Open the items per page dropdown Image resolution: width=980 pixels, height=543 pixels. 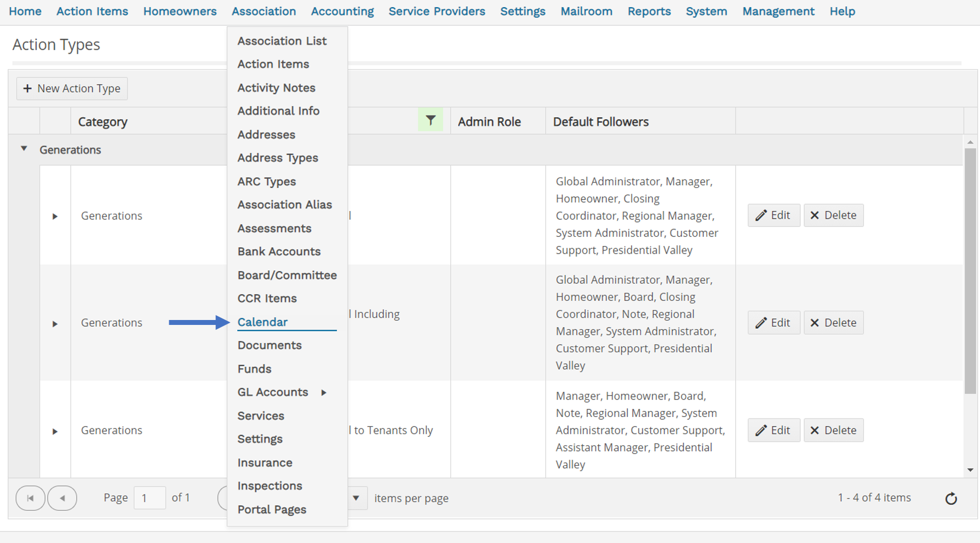(x=356, y=498)
